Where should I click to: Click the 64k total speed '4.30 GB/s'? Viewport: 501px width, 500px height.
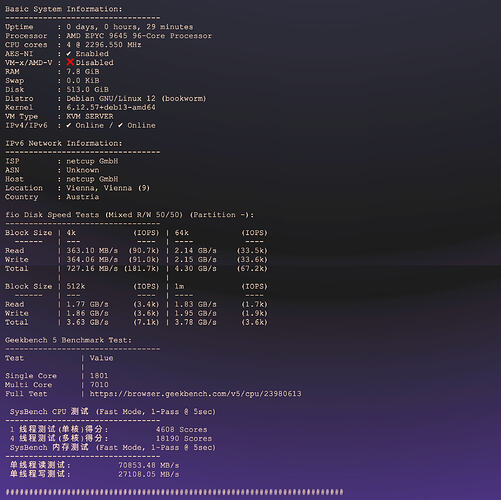point(196,269)
